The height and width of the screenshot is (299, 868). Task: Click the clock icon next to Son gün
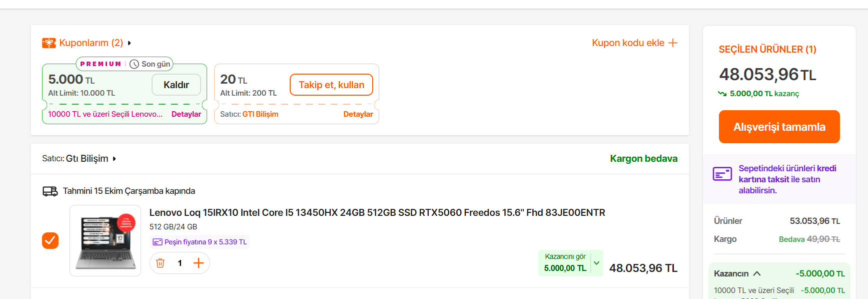[134, 64]
